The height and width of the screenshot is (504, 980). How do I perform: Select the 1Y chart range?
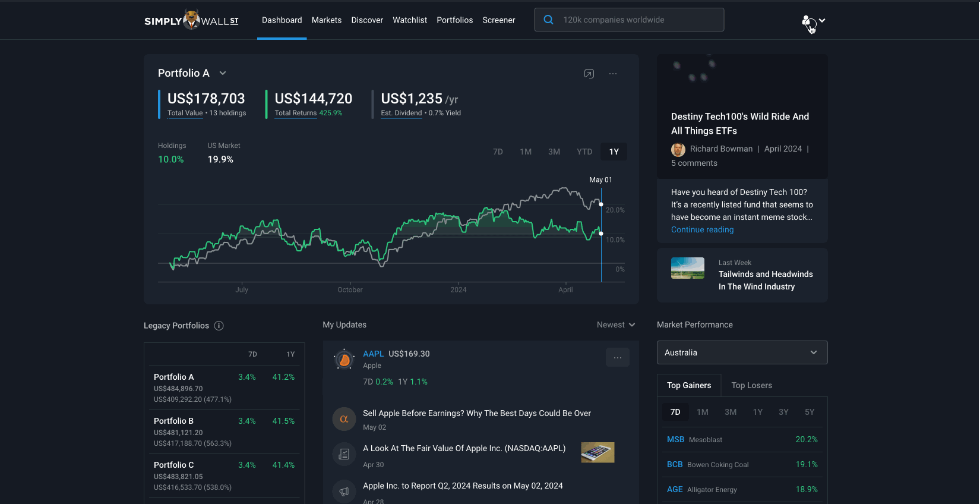click(x=614, y=152)
